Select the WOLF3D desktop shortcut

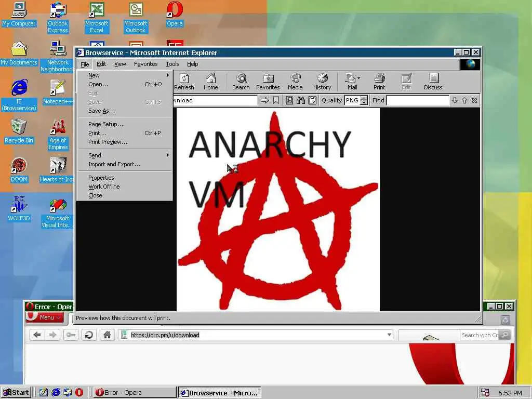click(19, 209)
